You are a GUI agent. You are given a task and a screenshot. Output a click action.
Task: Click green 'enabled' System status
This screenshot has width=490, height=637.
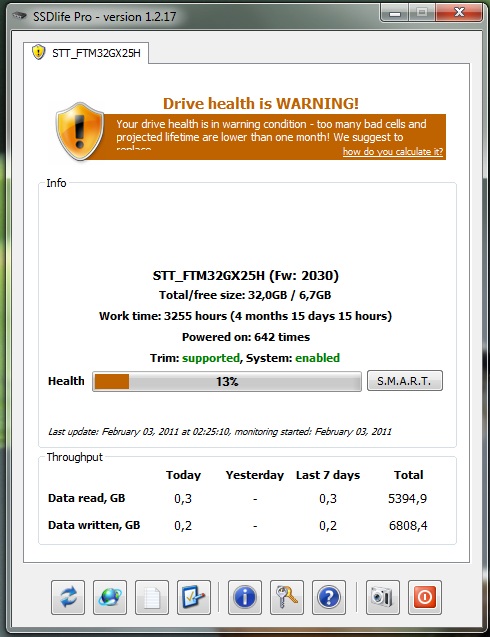click(317, 358)
